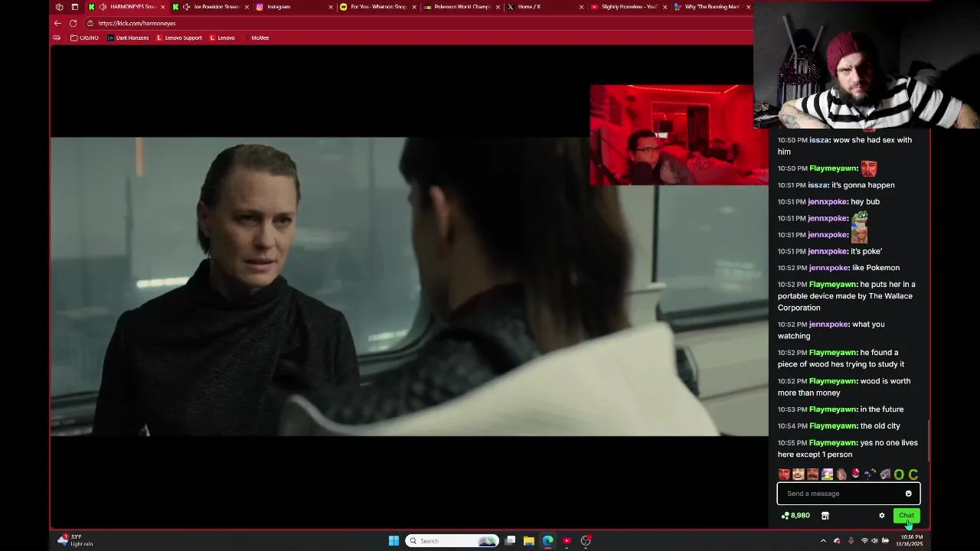Focus the Send a message field

[x=848, y=494]
